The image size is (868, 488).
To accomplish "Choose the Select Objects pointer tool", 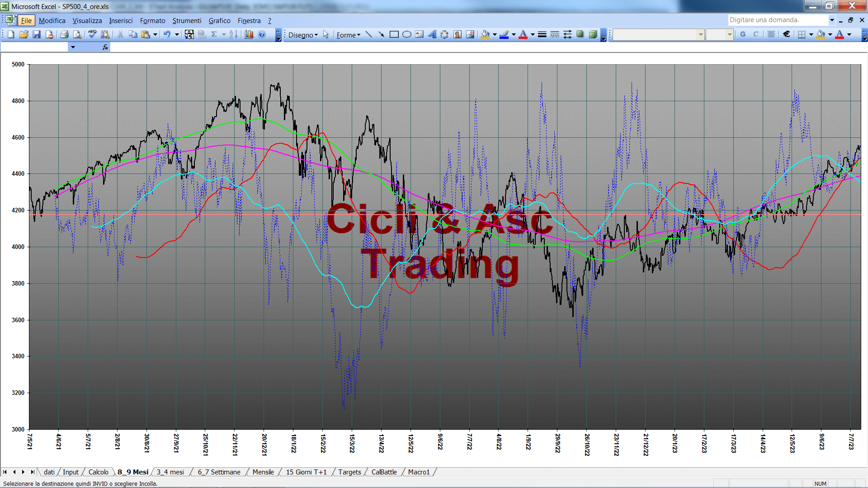I will 326,35.
